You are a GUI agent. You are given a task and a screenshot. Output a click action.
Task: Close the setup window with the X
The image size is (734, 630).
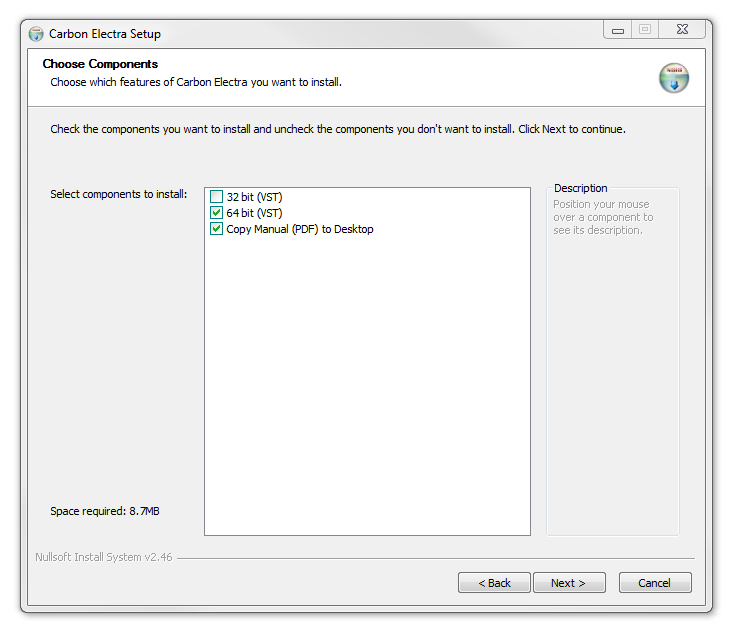pos(682,30)
